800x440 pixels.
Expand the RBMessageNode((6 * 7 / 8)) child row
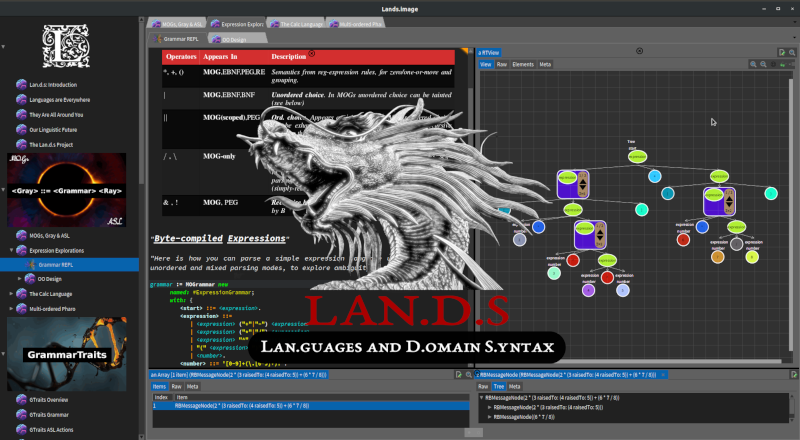point(490,417)
